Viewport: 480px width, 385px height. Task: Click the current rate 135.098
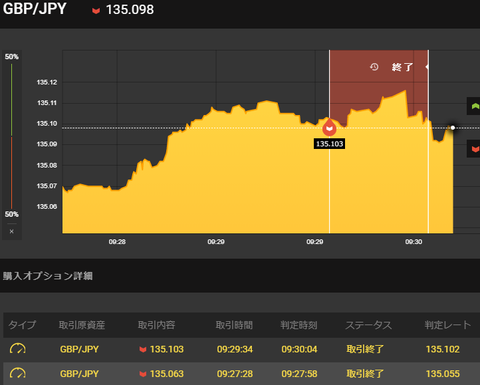click(x=130, y=10)
